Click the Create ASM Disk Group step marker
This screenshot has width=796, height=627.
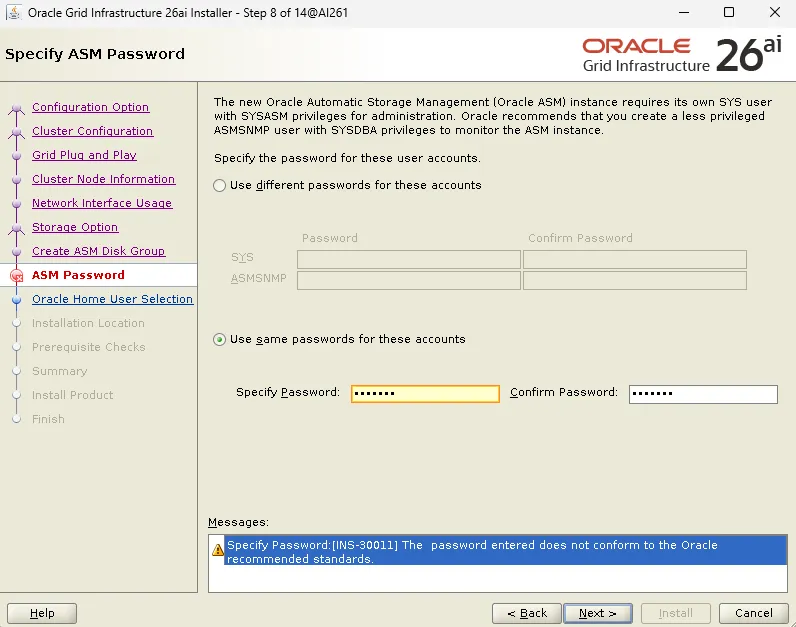[16, 251]
